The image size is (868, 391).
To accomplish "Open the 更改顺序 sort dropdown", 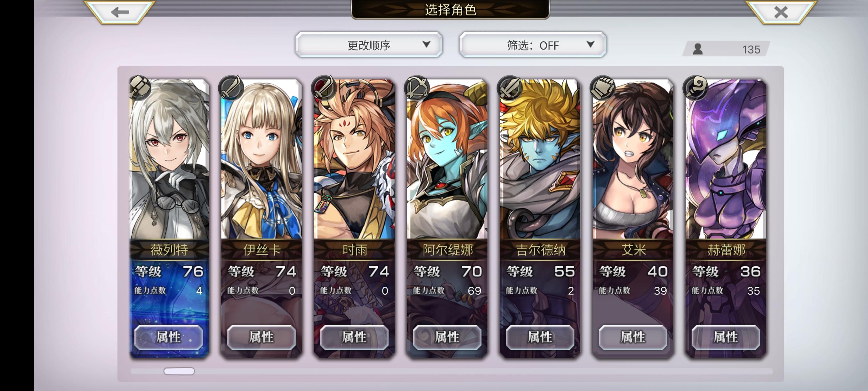I will point(369,45).
